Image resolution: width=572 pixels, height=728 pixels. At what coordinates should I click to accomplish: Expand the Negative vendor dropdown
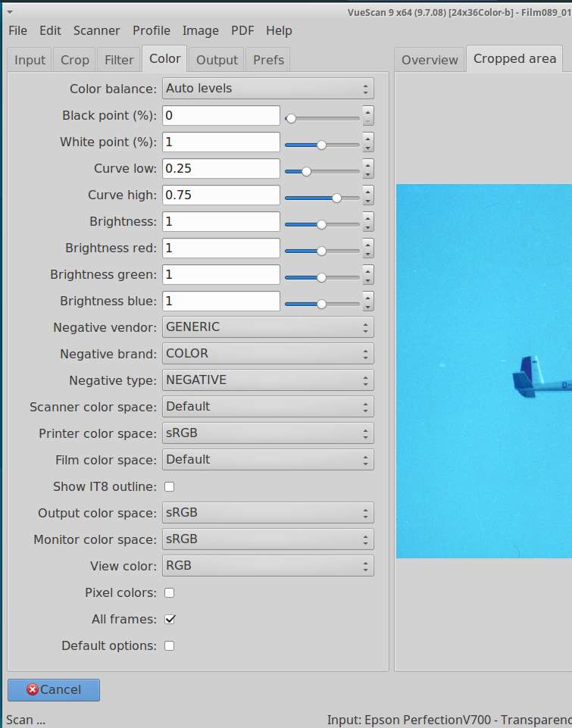click(268, 327)
